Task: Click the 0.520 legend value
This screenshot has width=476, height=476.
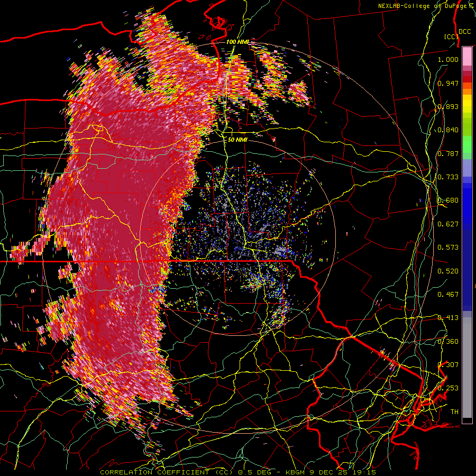Action: point(448,271)
